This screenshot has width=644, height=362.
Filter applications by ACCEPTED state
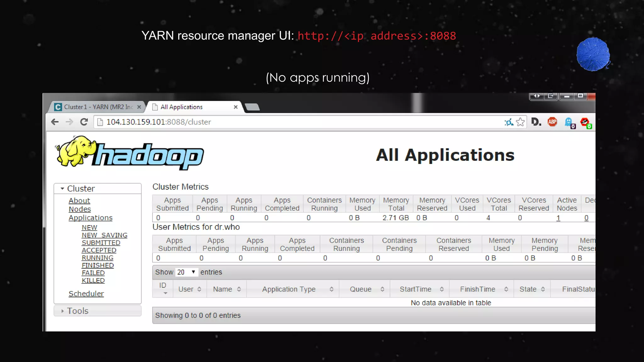99,250
